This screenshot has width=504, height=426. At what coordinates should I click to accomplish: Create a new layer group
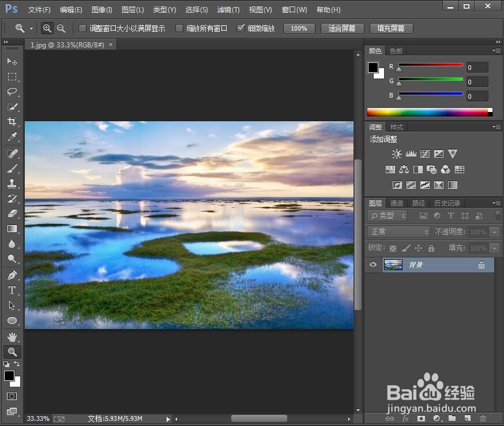(x=452, y=418)
